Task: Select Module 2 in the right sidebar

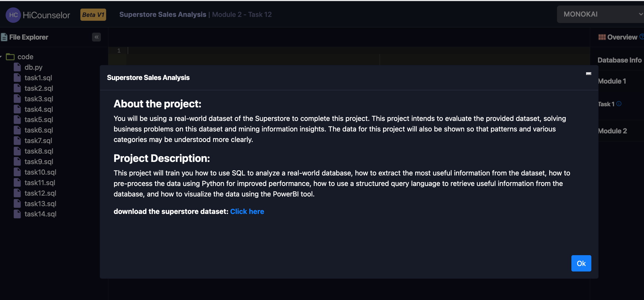Action: pyautogui.click(x=612, y=131)
